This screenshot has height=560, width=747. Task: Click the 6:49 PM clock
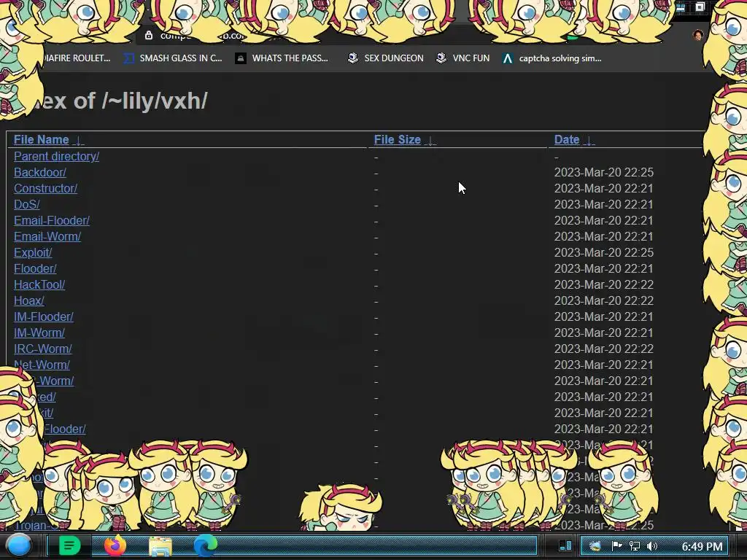[702, 546]
